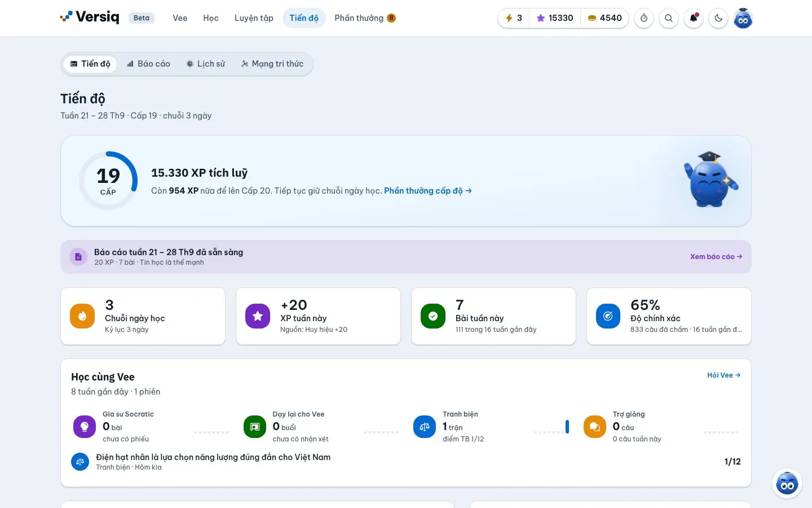
Task: Click the Versiq logo
Action: [90, 17]
